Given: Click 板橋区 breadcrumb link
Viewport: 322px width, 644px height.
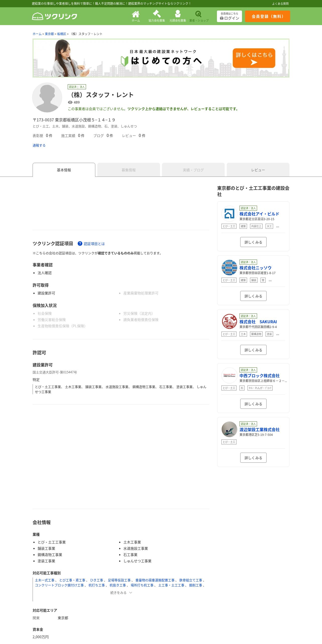Looking at the screenshot, I should (62, 34).
